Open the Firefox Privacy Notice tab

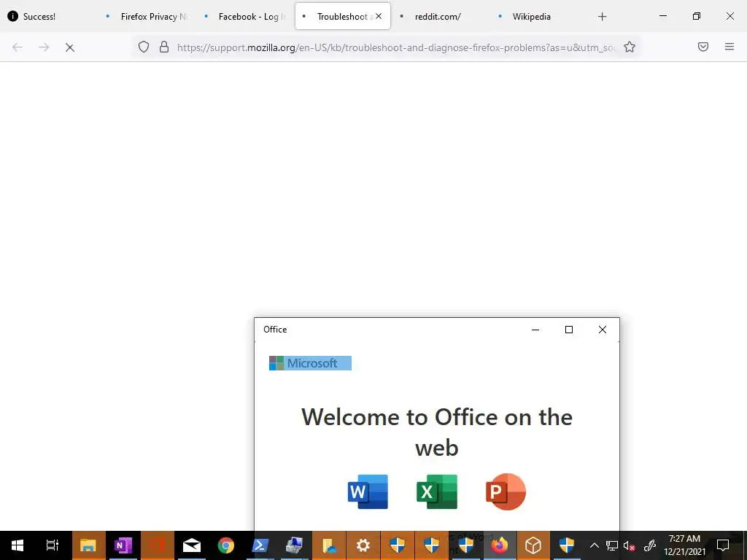pyautogui.click(x=147, y=16)
